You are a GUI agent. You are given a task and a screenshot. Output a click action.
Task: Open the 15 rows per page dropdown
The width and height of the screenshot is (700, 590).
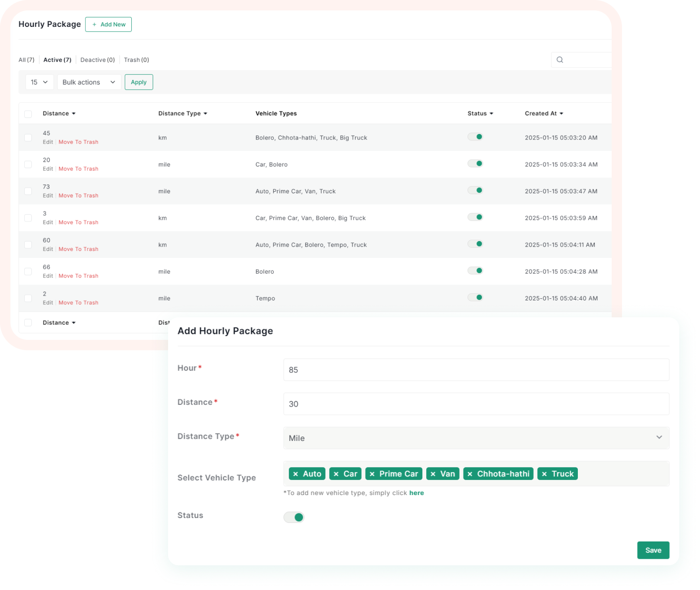(x=39, y=82)
